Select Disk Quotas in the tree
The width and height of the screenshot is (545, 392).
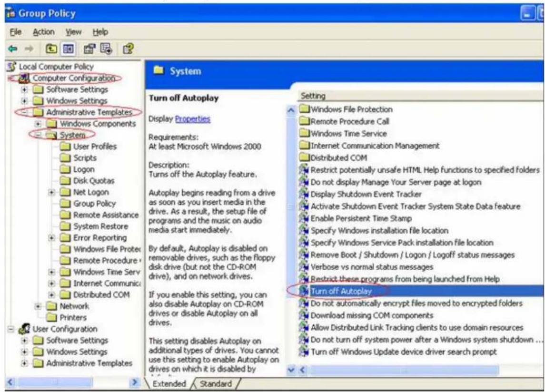[x=94, y=181]
